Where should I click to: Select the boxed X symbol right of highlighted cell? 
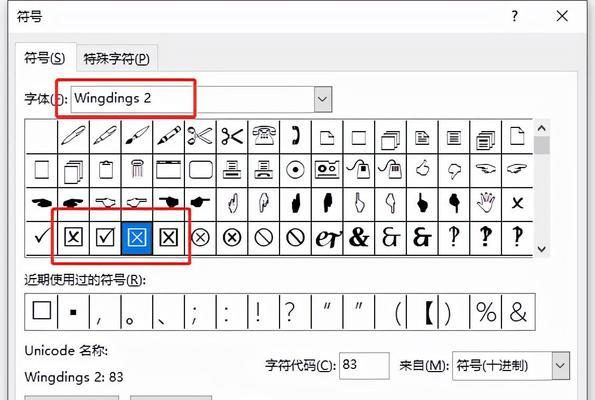click(x=168, y=238)
